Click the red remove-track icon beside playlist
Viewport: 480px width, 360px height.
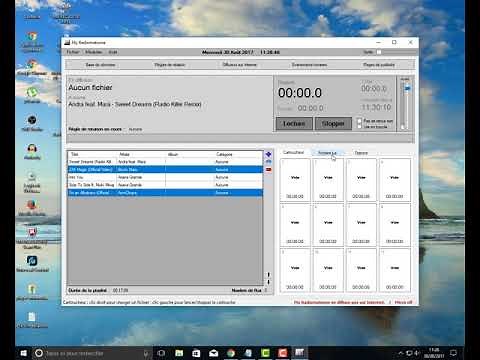coord(269,170)
